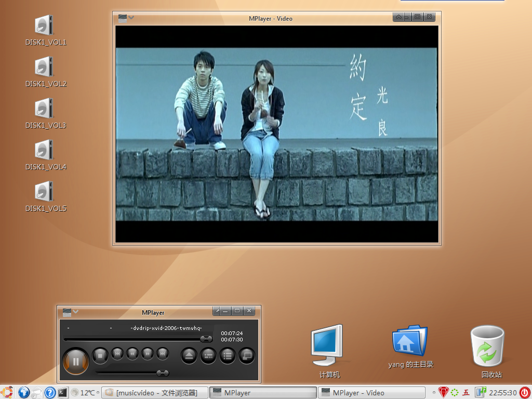Select the DISK1_VOL1 desktop icon

pos(46,30)
